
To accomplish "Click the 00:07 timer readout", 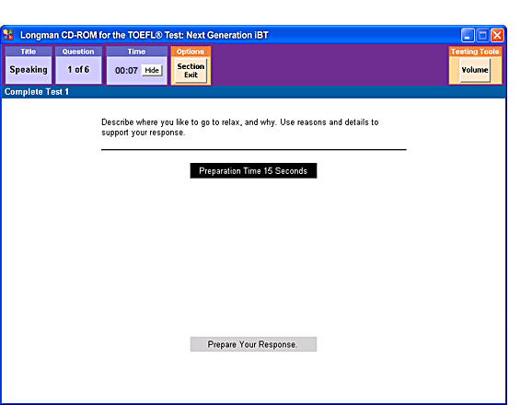I will pyautogui.click(x=126, y=71).
